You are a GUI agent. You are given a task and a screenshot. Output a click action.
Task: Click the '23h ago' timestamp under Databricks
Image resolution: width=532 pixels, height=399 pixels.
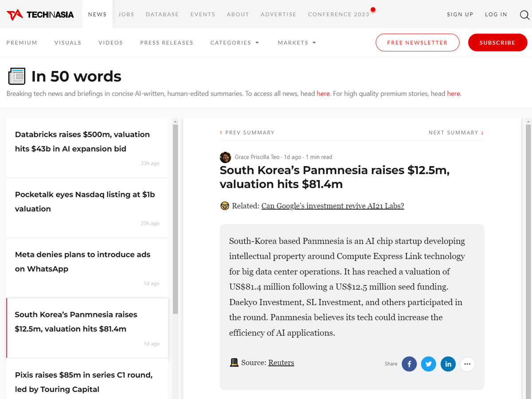pos(150,163)
